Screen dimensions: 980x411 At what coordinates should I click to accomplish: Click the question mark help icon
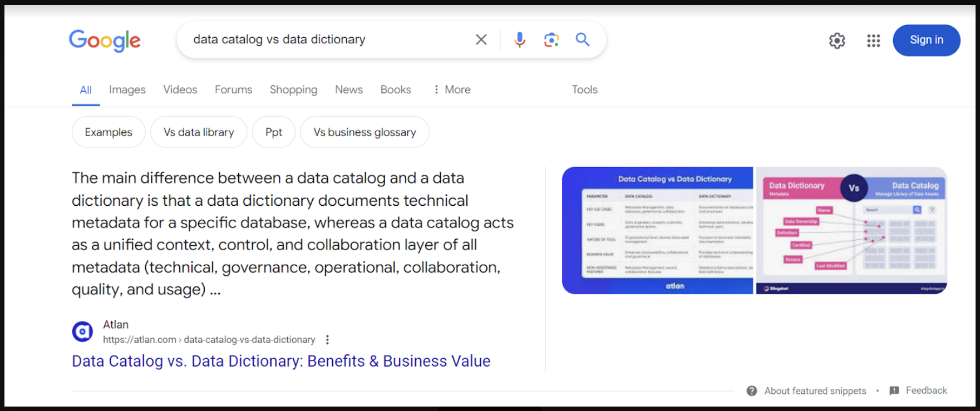click(752, 391)
